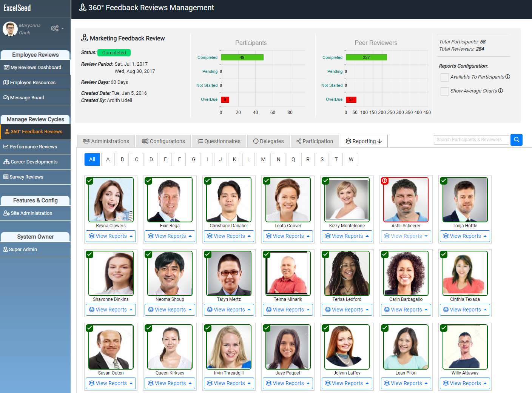
Task: Enable Available To Participants checkbox
Action: click(x=444, y=77)
